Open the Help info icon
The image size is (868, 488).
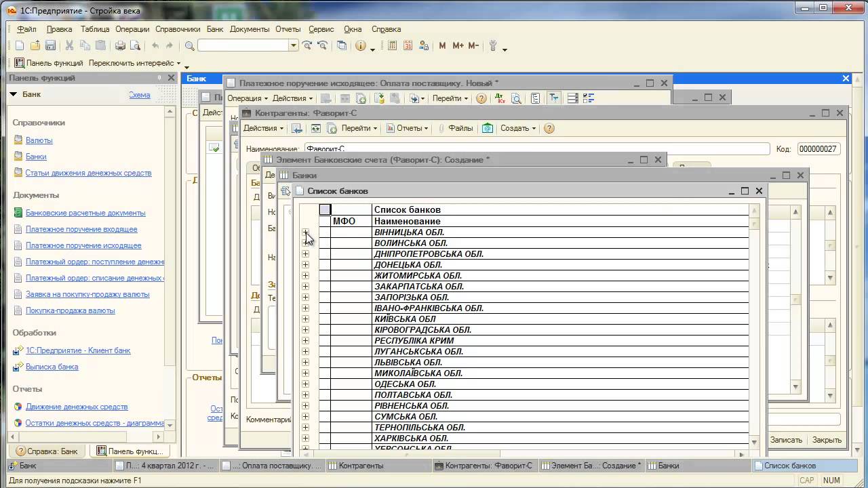pos(360,45)
